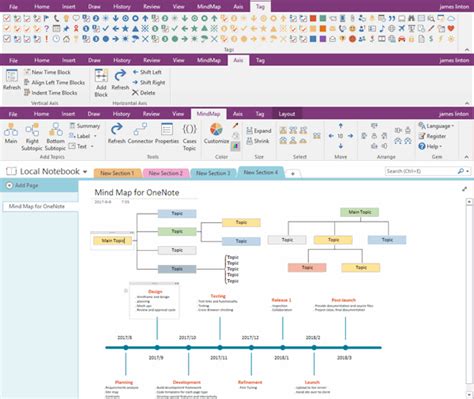Open the Help dropdown
Image resolution: width=474 pixels, height=399 pixels.
[430, 146]
